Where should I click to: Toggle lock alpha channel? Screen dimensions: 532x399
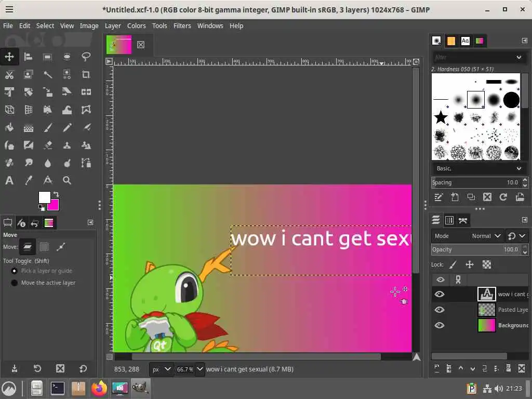[x=486, y=264]
